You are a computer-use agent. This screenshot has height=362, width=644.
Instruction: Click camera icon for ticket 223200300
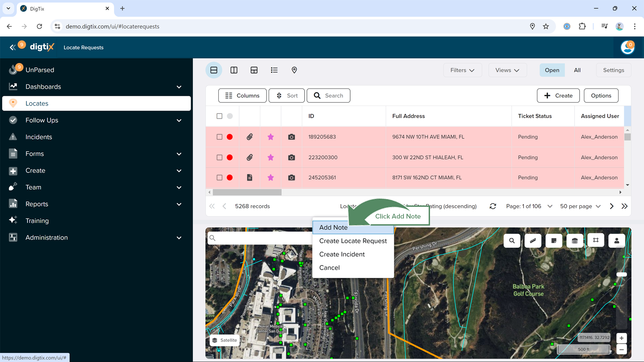(x=291, y=157)
